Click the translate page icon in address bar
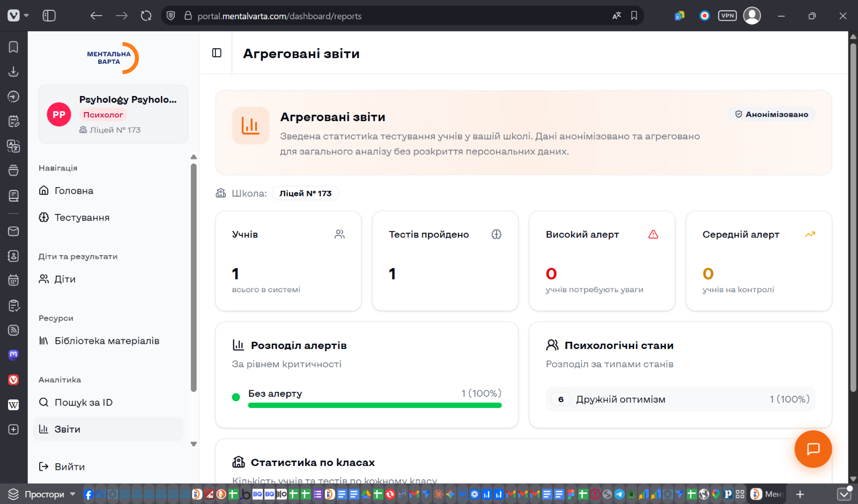 coord(617,16)
